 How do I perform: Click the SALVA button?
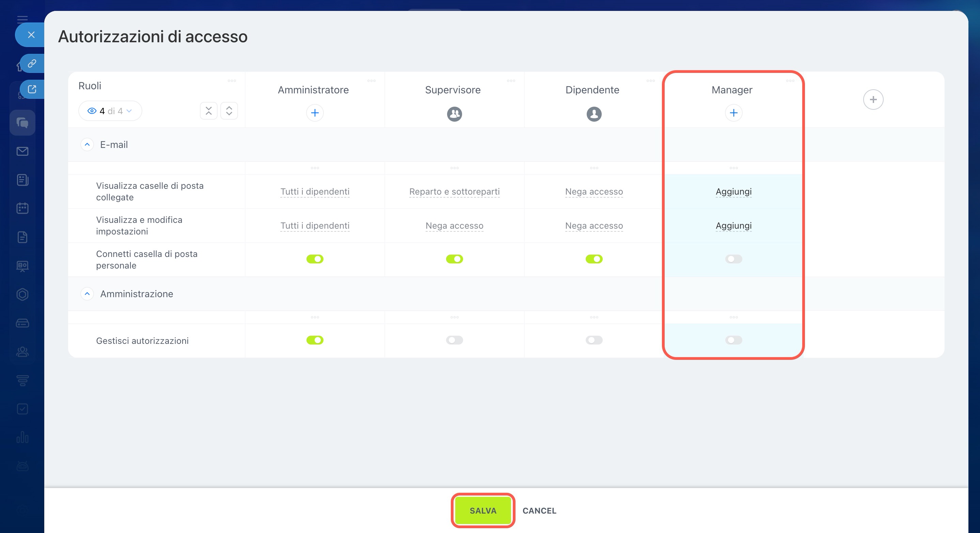pyautogui.click(x=483, y=511)
